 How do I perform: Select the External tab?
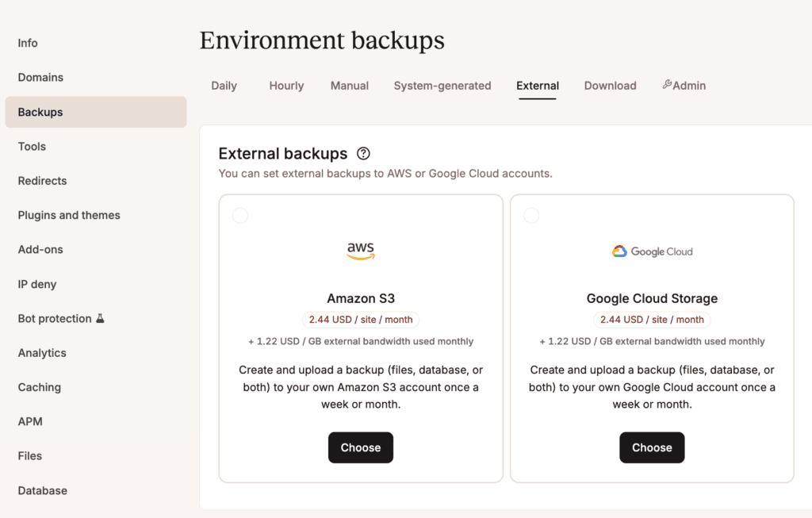coord(538,86)
